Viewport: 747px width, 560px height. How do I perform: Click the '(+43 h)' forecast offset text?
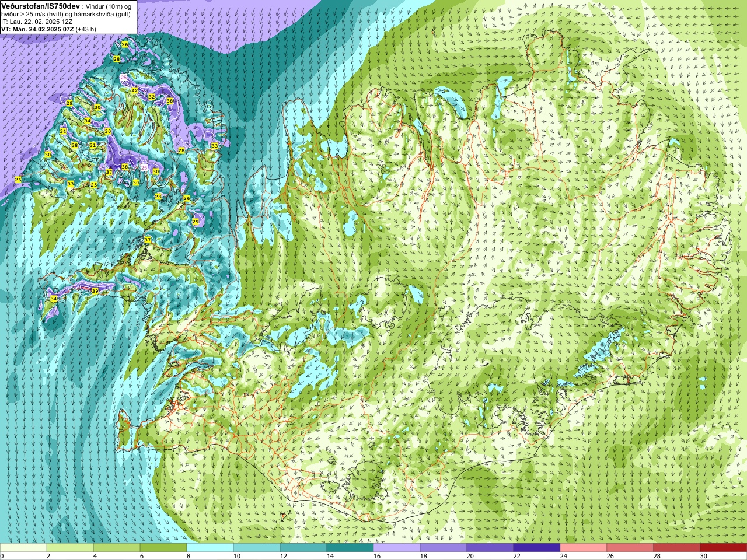pyautogui.click(x=86, y=29)
